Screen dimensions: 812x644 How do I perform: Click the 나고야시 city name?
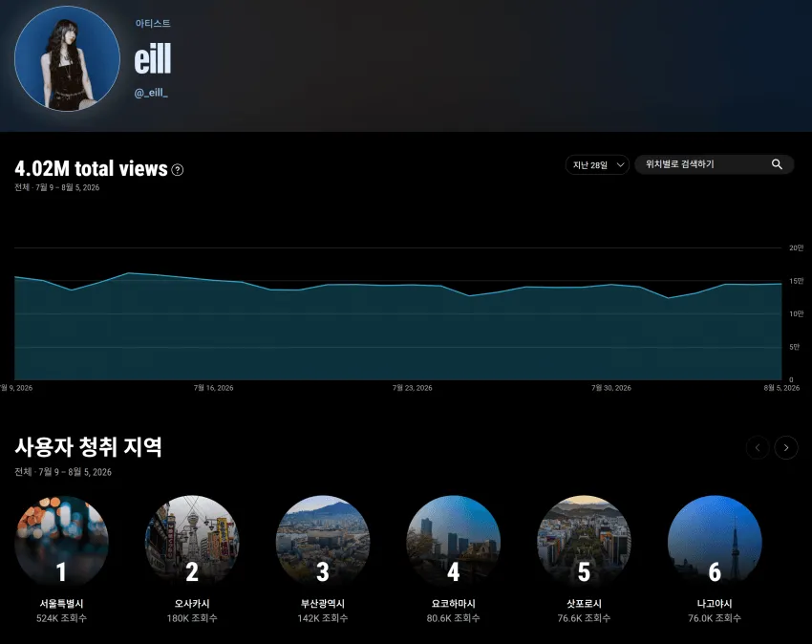pyautogui.click(x=715, y=604)
